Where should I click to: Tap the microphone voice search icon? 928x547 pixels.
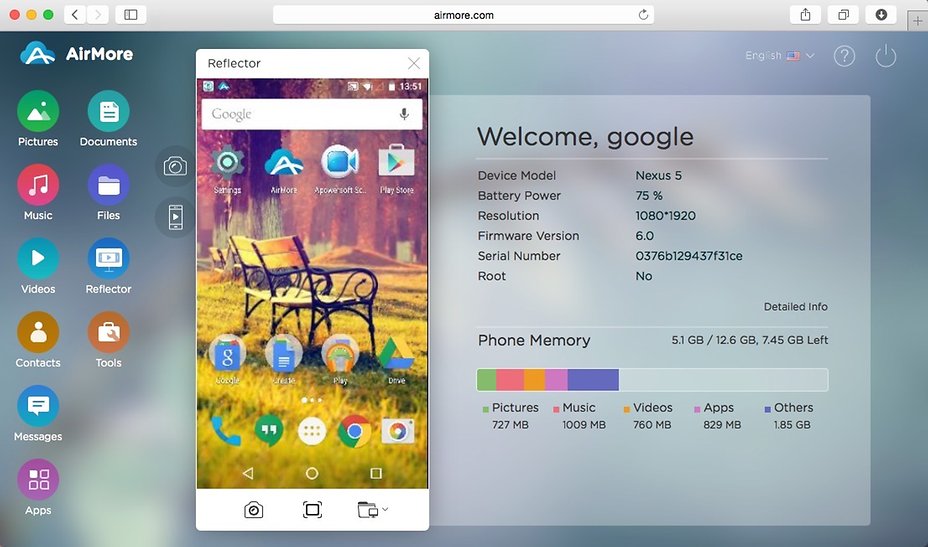coord(404,114)
